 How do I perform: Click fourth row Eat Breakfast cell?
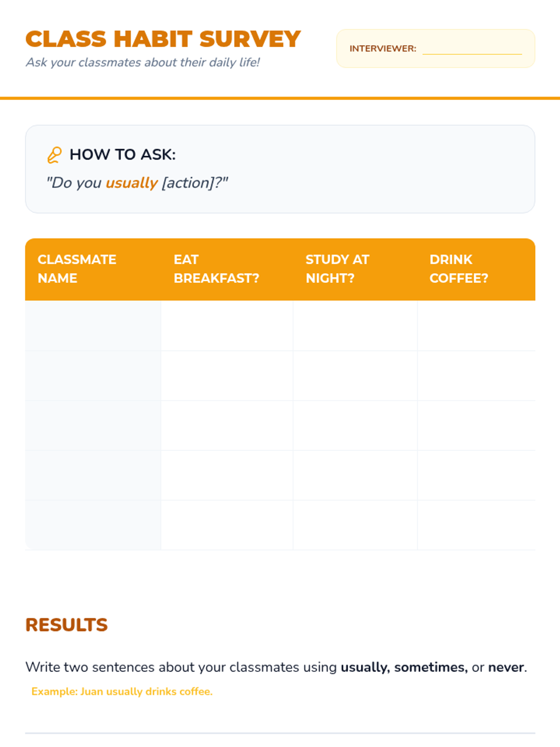click(227, 475)
